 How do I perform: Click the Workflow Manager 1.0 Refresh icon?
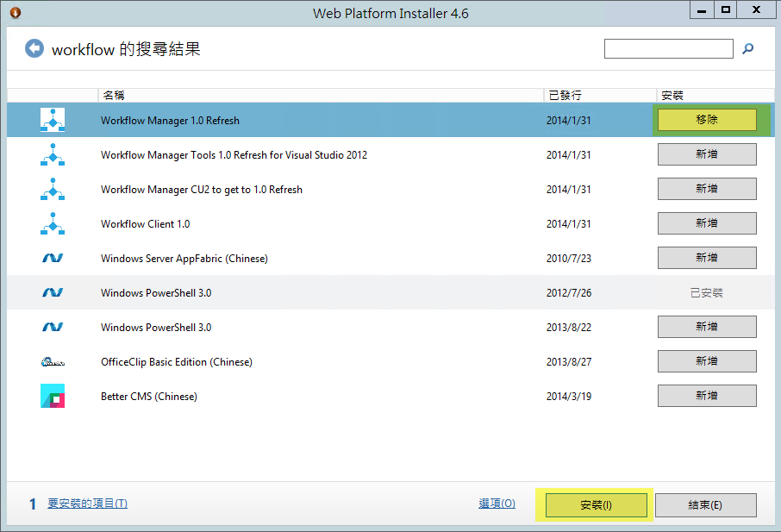(x=53, y=120)
